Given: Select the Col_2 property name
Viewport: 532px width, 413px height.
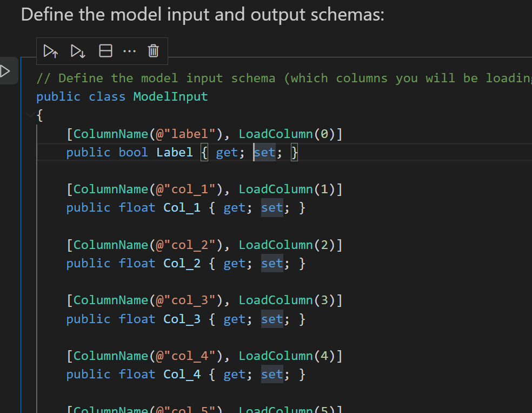Looking at the screenshot, I should (x=182, y=263).
